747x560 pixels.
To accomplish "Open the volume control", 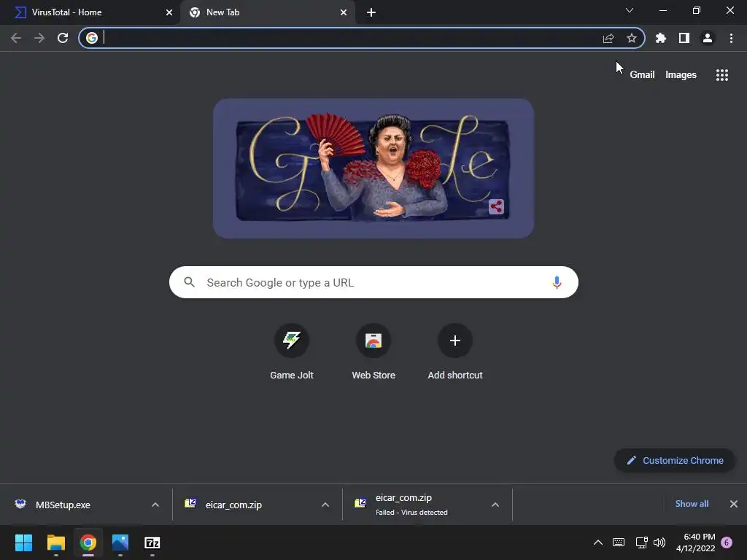I will (x=659, y=542).
